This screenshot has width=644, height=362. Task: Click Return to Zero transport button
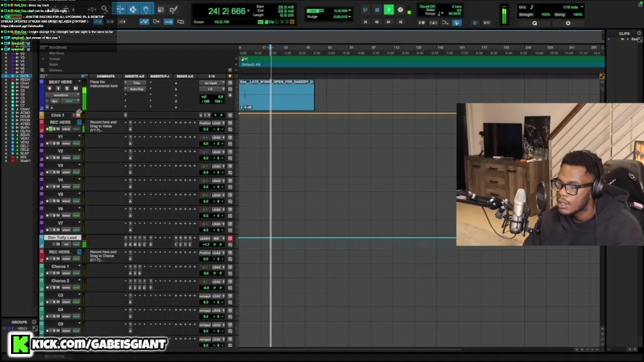(365, 22)
